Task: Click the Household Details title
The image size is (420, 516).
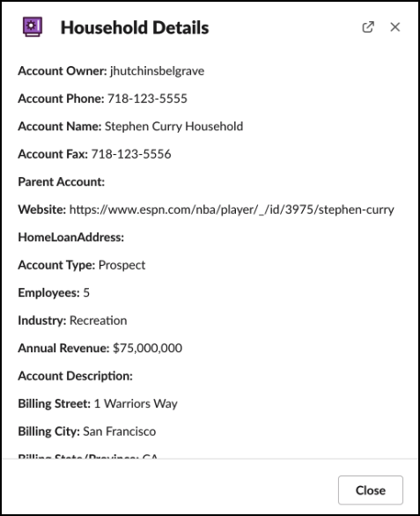Action: pyautogui.click(x=135, y=27)
